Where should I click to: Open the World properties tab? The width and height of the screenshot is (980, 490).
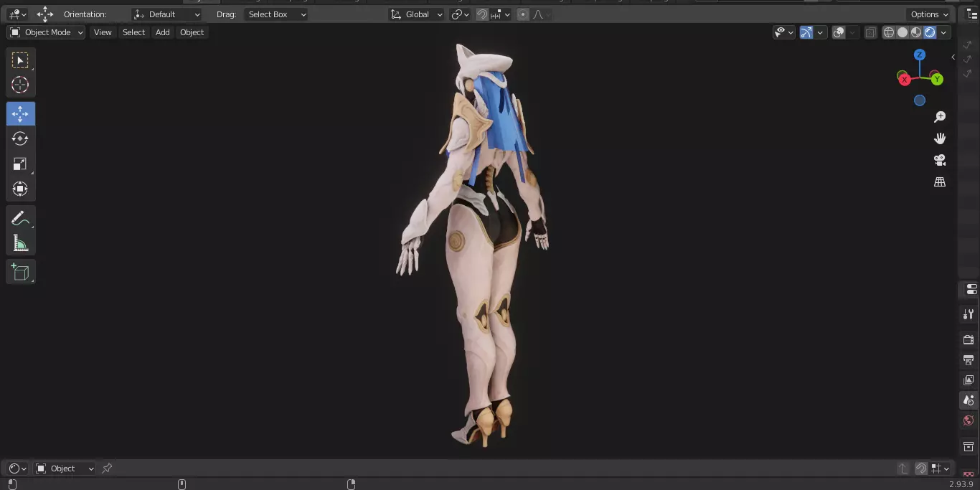pos(969,420)
